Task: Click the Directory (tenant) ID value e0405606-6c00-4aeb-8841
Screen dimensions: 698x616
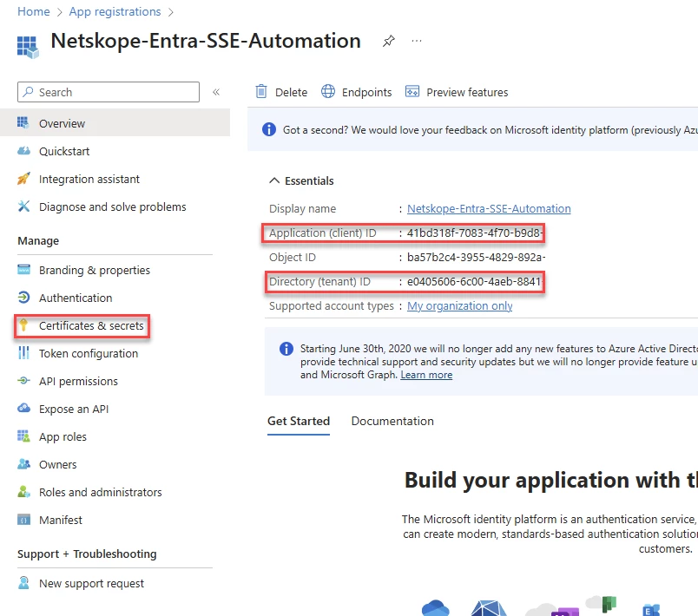Action: pos(475,281)
